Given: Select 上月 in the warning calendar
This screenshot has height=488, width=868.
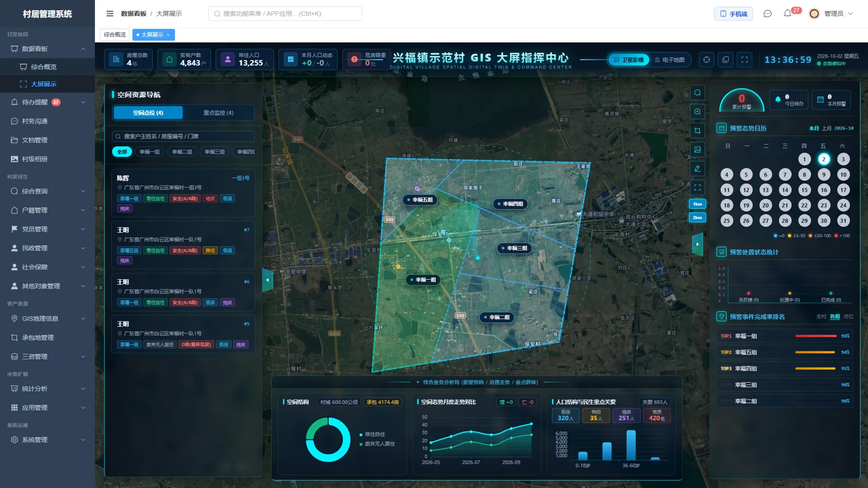Looking at the screenshot, I should [827, 129].
